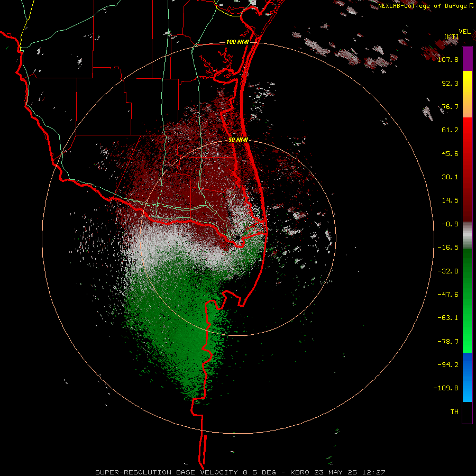Pick the blue segment of the colorbar
The width and height of the screenshot is (476, 476).
[467, 377]
